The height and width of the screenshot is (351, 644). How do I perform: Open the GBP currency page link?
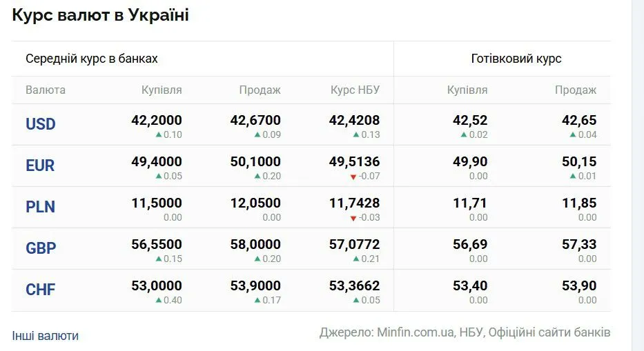pyautogui.click(x=40, y=248)
